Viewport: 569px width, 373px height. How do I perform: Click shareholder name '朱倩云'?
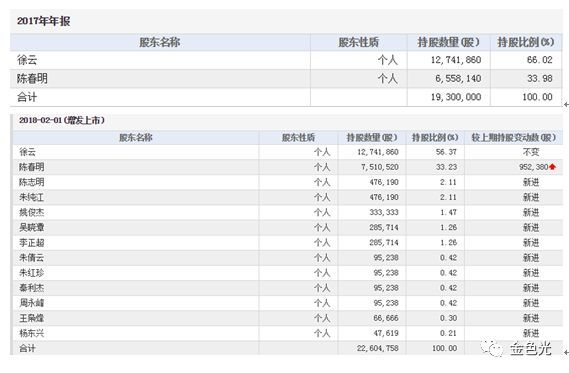[x=32, y=258]
